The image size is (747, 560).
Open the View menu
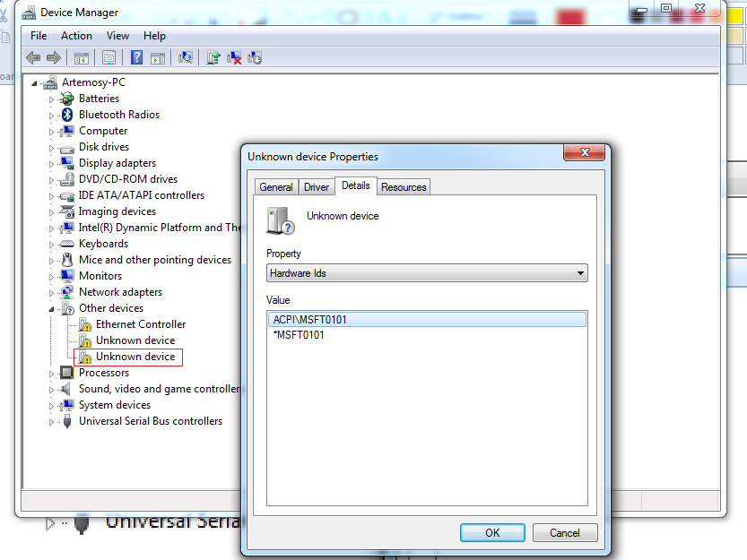point(117,36)
